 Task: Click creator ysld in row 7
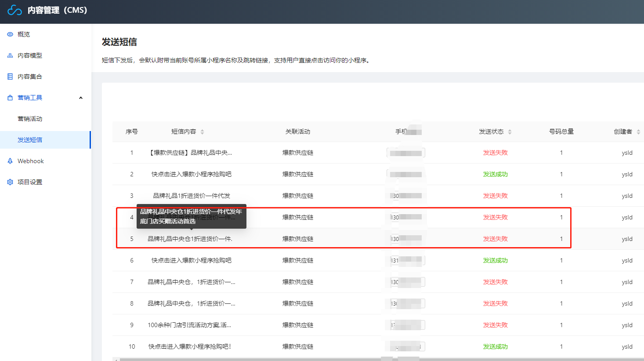[627, 282]
